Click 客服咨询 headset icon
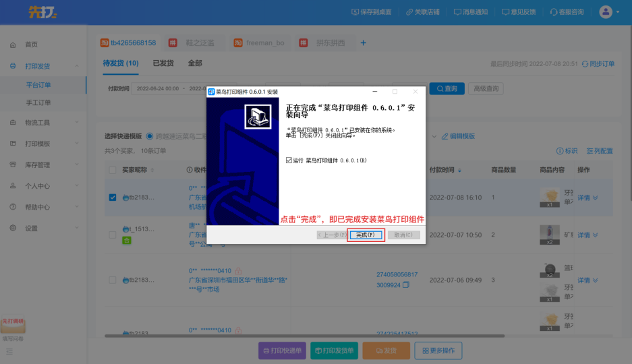 point(554,12)
